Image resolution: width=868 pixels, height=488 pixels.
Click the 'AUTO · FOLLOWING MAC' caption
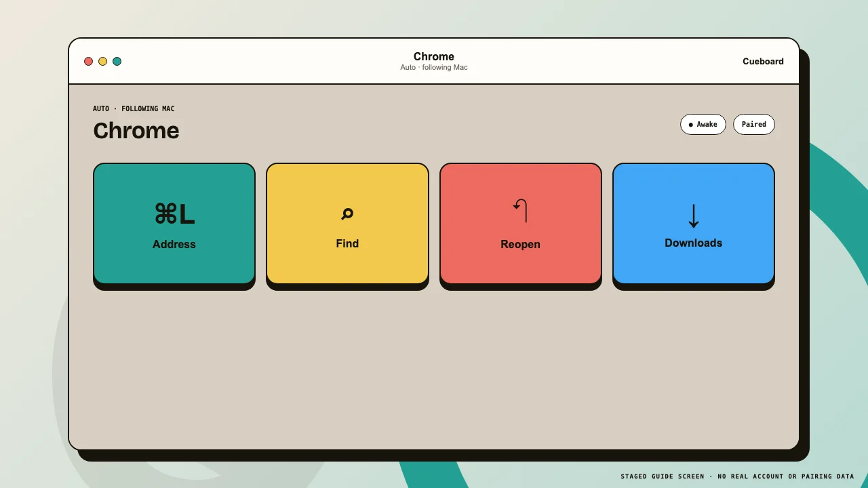pos(134,108)
